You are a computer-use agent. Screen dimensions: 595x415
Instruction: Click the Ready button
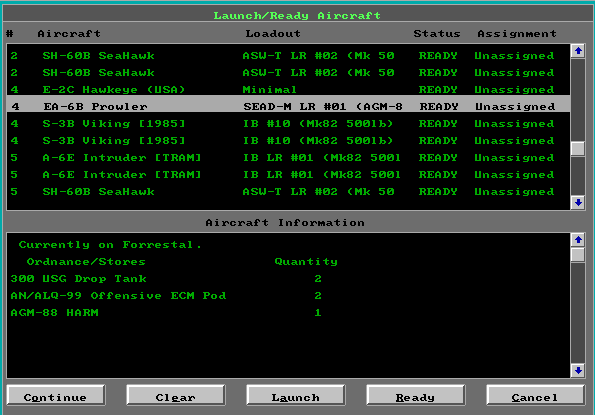416,395
